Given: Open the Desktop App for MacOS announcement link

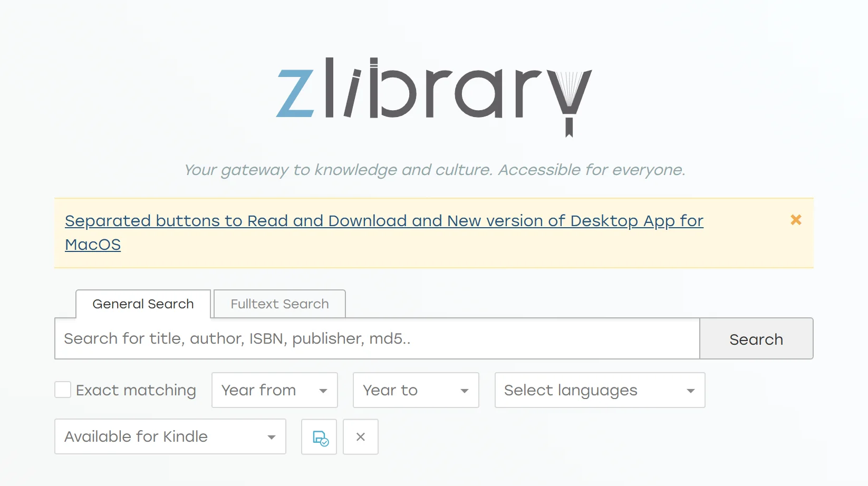Looking at the screenshot, I should [x=384, y=232].
